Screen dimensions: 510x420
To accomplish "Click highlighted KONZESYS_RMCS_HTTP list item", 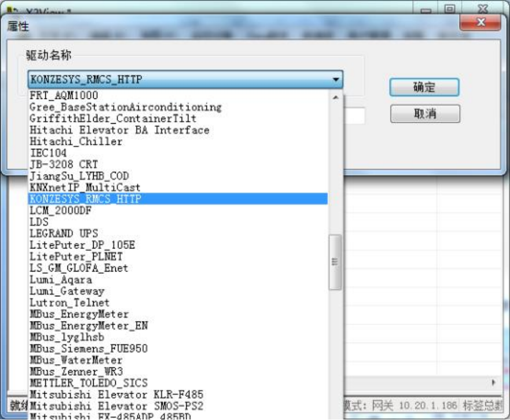I will (x=177, y=199).
